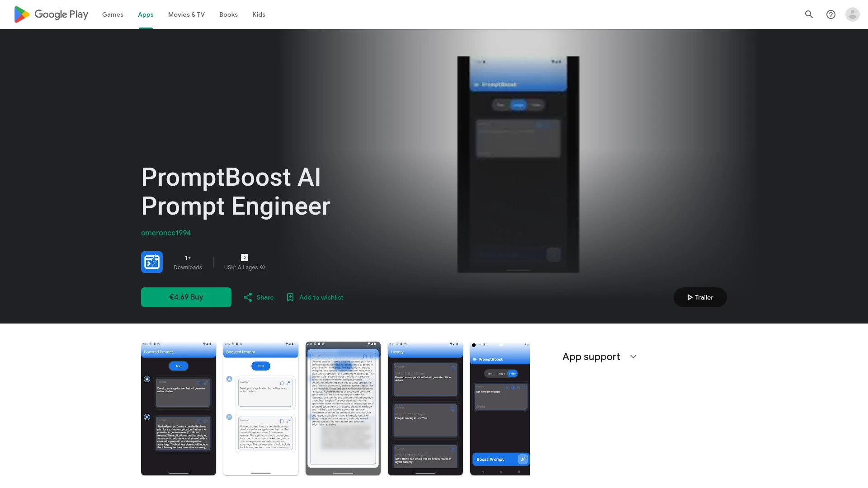Open the Books section
The width and height of the screenshot is (868, 488).
[x=228, y=14]
